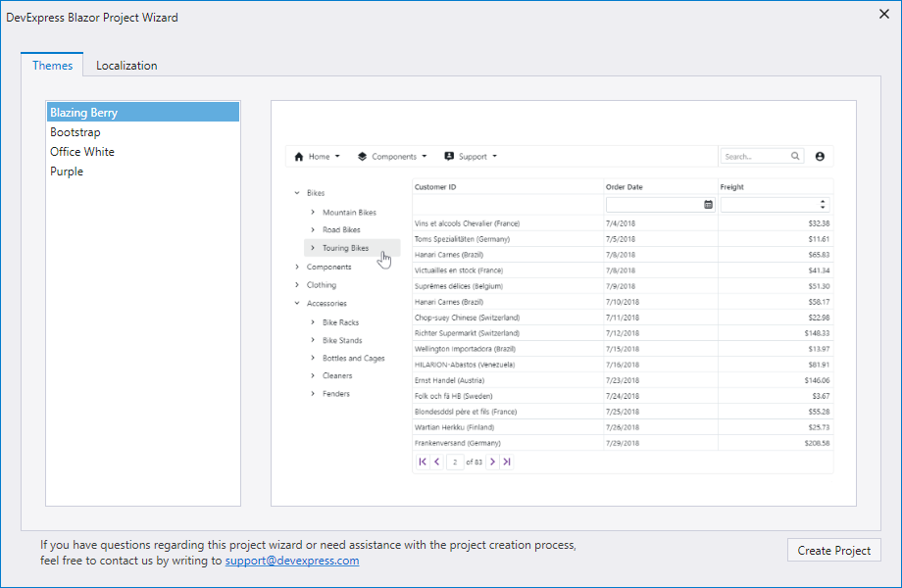Switch to the Localization tab
Screen dimensions: 902x588
click(x=126, y=66)
